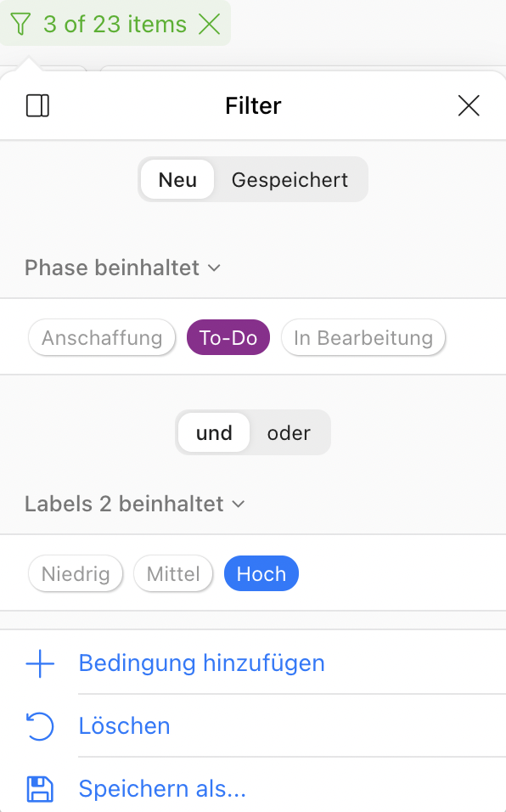Select the In Bearbeitung phase chip
Screen dimensions: 506x812
click(x=363, y=337)
